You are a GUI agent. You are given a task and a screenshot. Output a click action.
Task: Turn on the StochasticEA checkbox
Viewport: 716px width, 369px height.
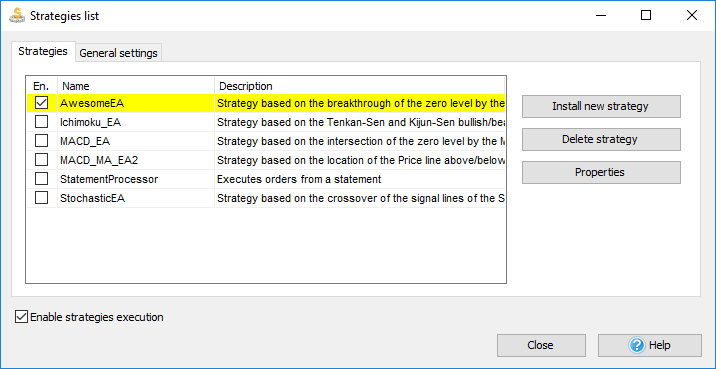(x=42, y=198)
